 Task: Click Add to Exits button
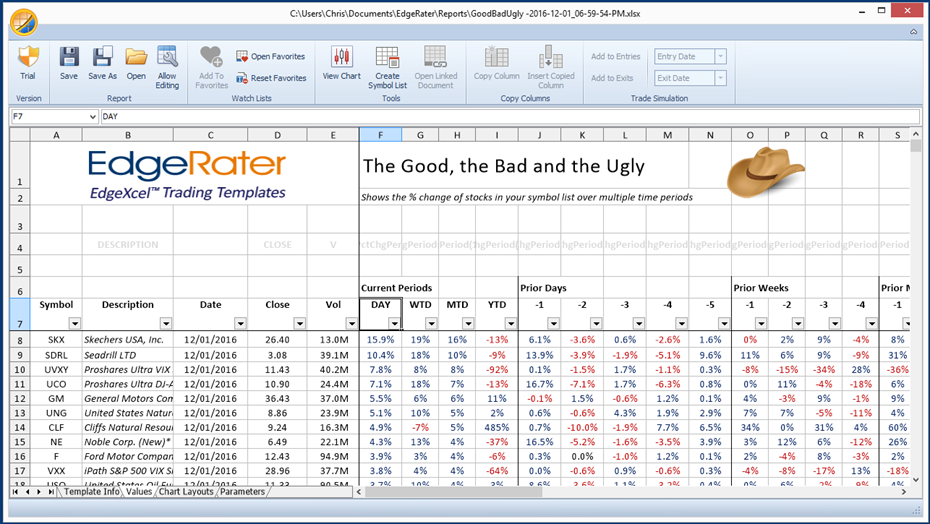pyautogui.click(x=612, y=78)
